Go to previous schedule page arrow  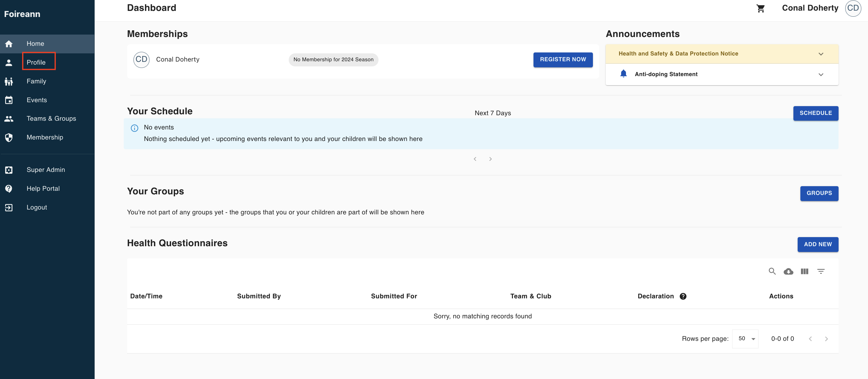[x=475, y=159]
